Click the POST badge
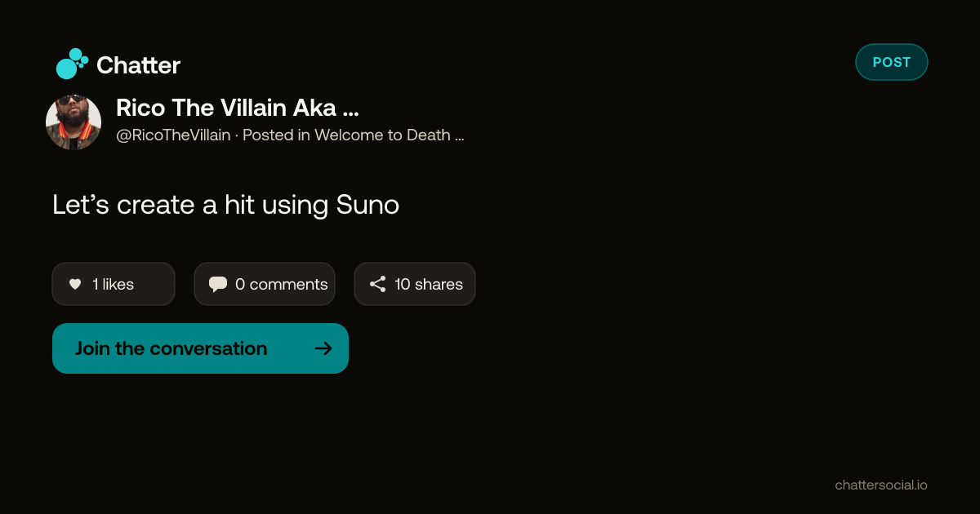 click(892, 62)
